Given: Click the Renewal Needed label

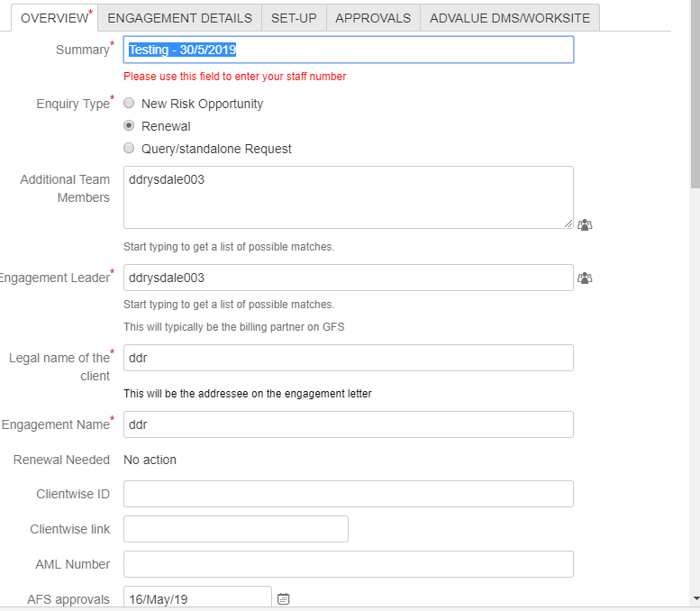Looking at the screenshot, I should [61, 460].
